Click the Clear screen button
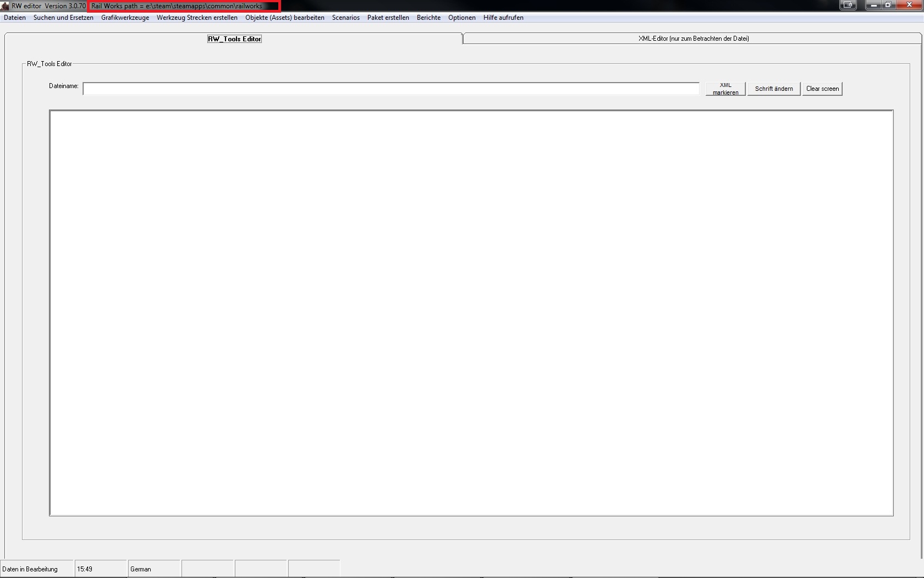Viewport: 924px width, 578px height. [822, 89]
